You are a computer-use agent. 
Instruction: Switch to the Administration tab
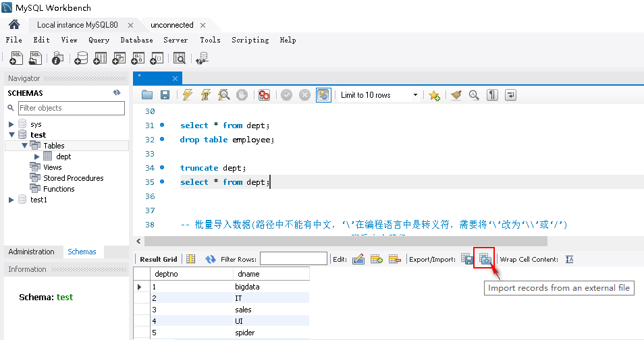(x=31, y=252)
